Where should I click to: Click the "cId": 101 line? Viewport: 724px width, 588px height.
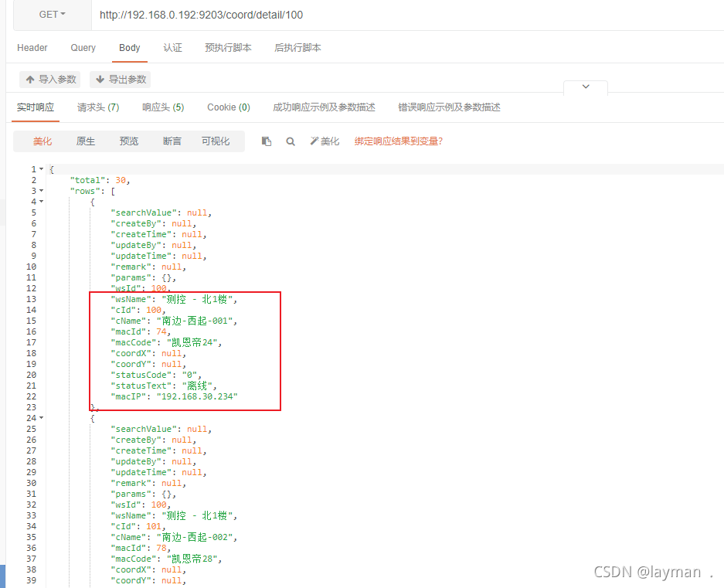tap(138, 526)
